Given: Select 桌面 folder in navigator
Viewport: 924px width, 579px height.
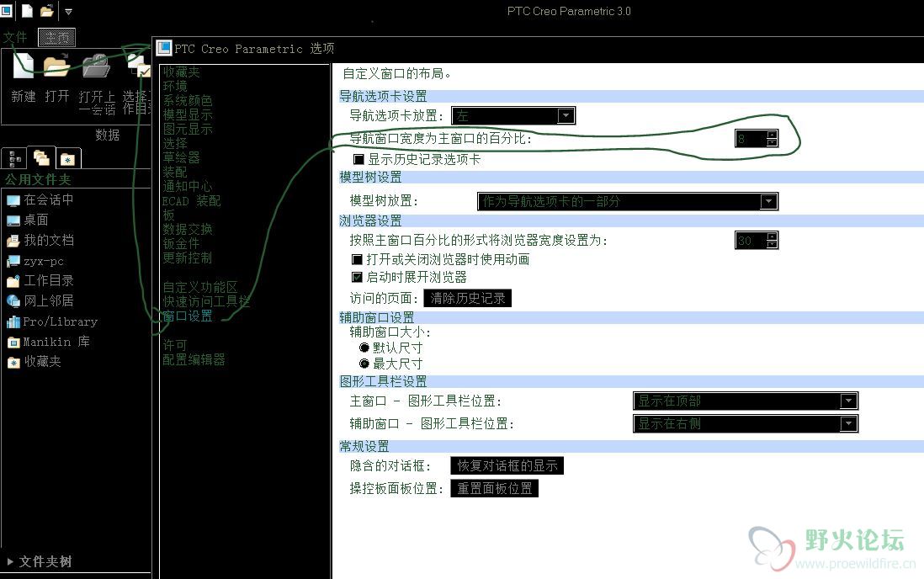Looking at the screenshot, I should click(x=27, y=220).
